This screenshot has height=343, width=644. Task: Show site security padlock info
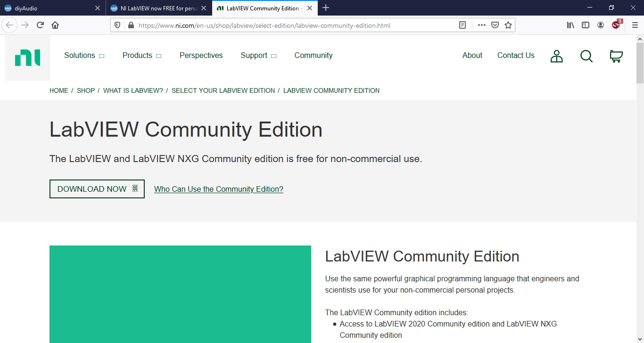click(131, 25)
